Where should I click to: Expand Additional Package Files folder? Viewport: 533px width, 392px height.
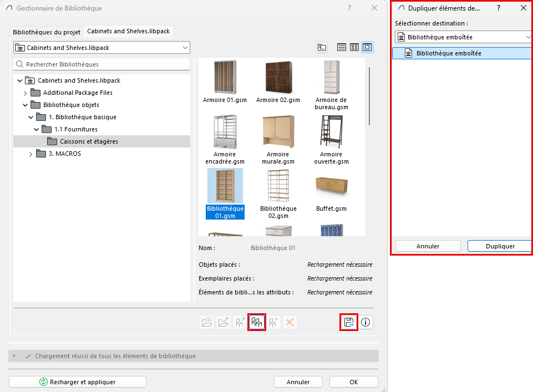pos(25,93)
